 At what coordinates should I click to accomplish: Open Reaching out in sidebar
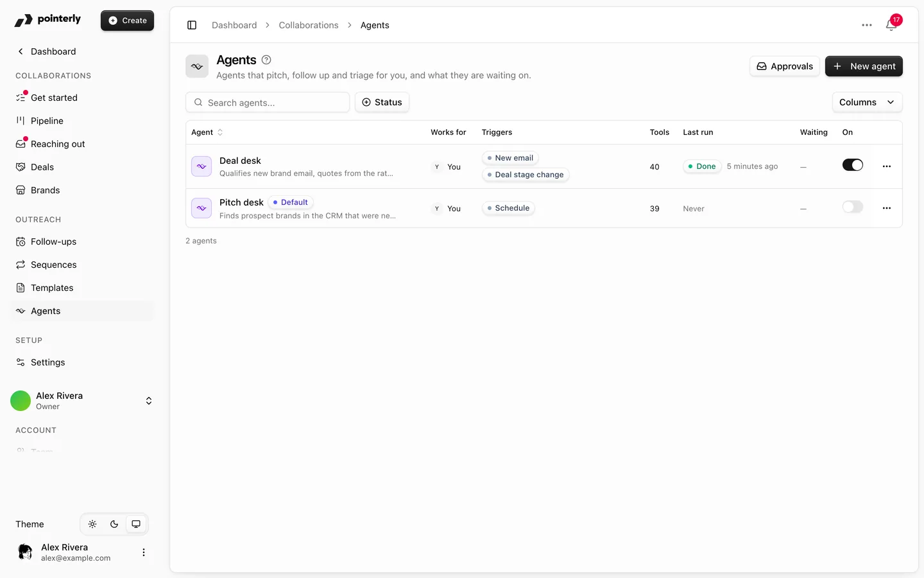point(82,144)
